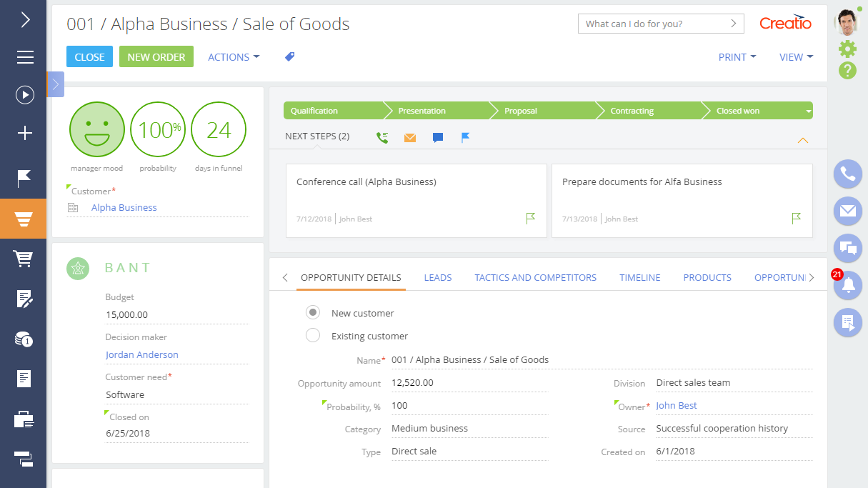Open the View dropdown menu
Screen dimensions: 868x488
(796, 57)
